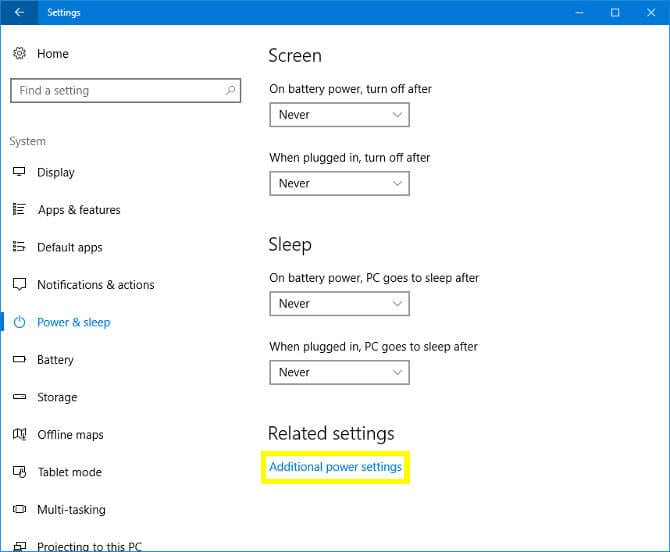Image resolution: width=670 pixels, height=552 pixels.
Task: Click the Battery icon in sidebar
Action: [x=19, y=359]
